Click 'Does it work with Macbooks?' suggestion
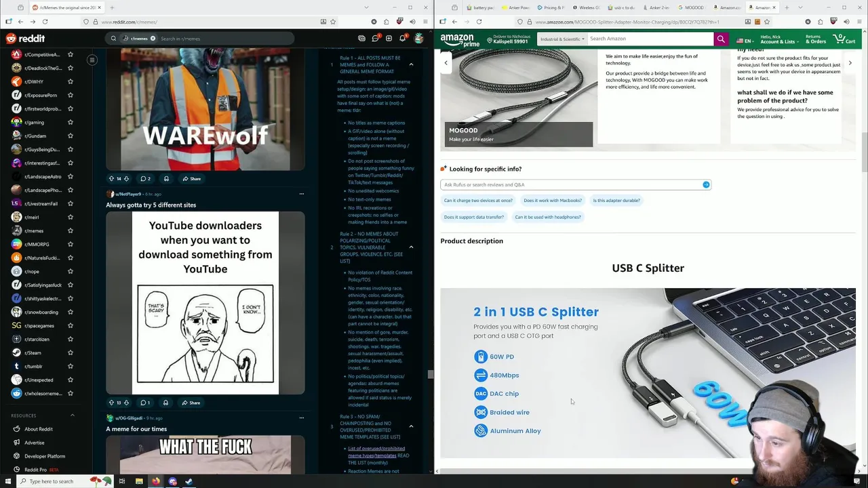 (553, 201)
